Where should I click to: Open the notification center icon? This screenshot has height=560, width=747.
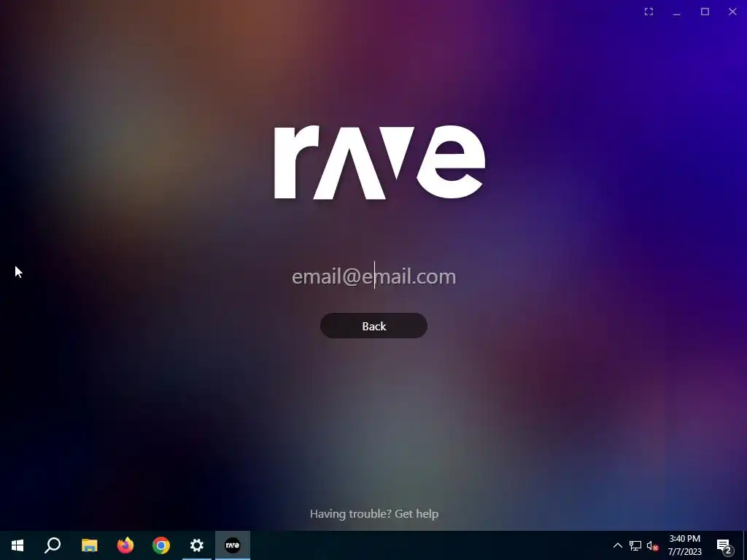[724, 545]
